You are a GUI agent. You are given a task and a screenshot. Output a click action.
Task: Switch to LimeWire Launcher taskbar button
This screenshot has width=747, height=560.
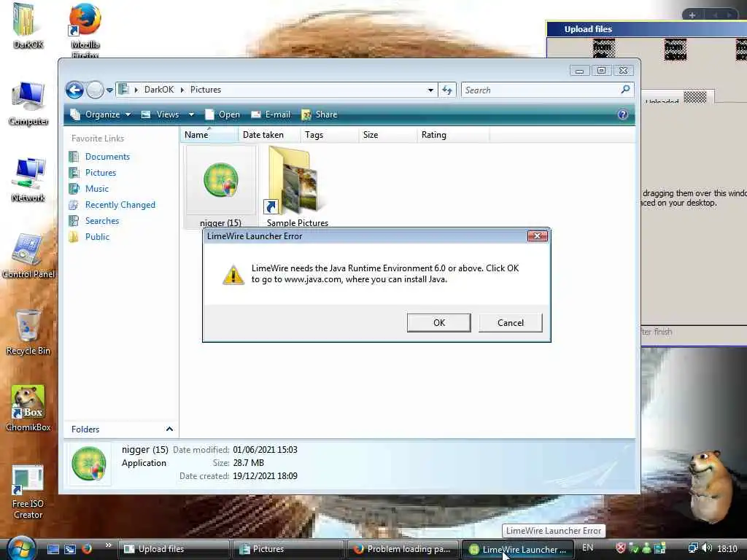[518, 549]
